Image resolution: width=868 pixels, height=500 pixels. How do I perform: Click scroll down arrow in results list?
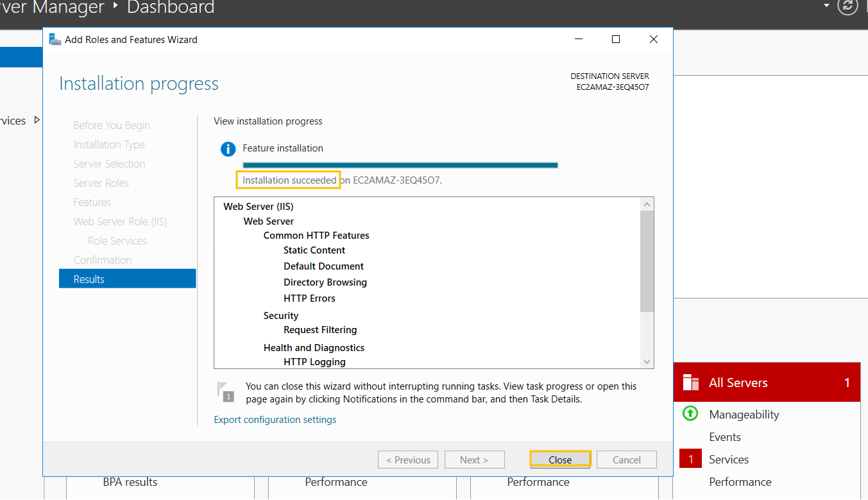[647, 362]
